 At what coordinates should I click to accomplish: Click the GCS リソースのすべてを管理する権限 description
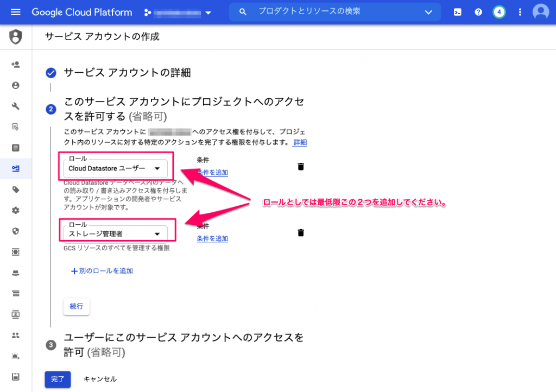[117, 248]
